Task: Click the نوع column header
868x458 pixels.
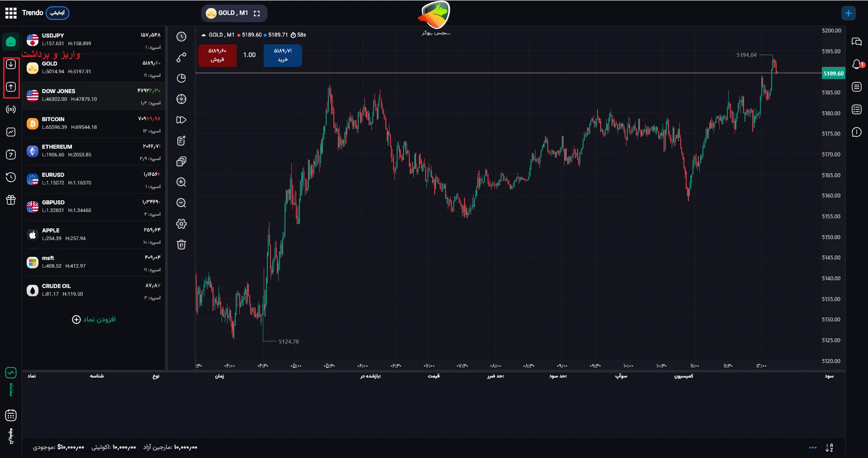Action: coord(156,376)
